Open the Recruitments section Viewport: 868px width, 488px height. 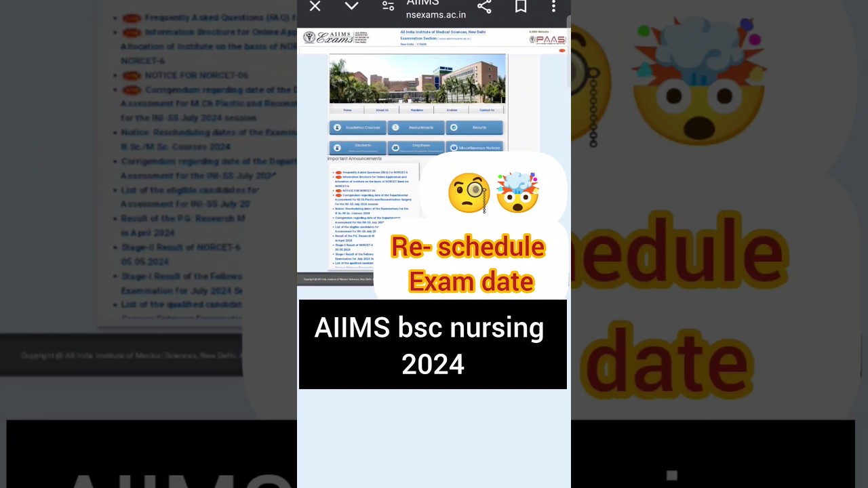416,127
